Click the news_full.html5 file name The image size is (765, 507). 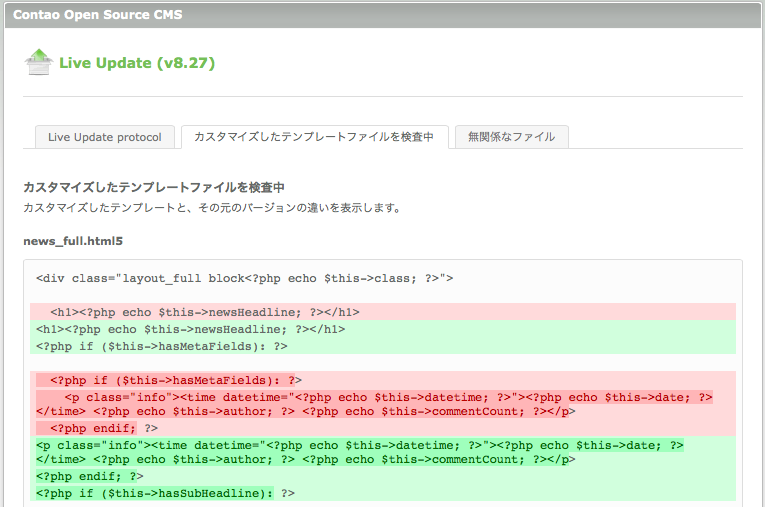point(73,241)
